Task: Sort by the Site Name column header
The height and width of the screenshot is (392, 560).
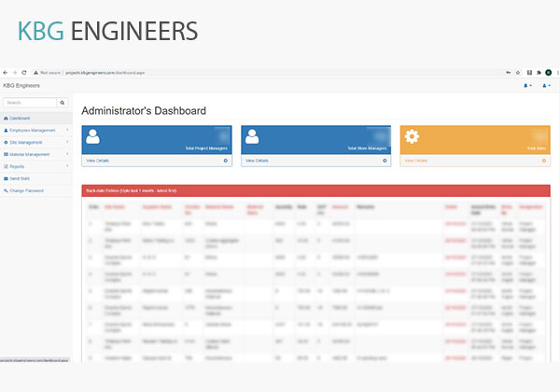Action: coord(115,206)
